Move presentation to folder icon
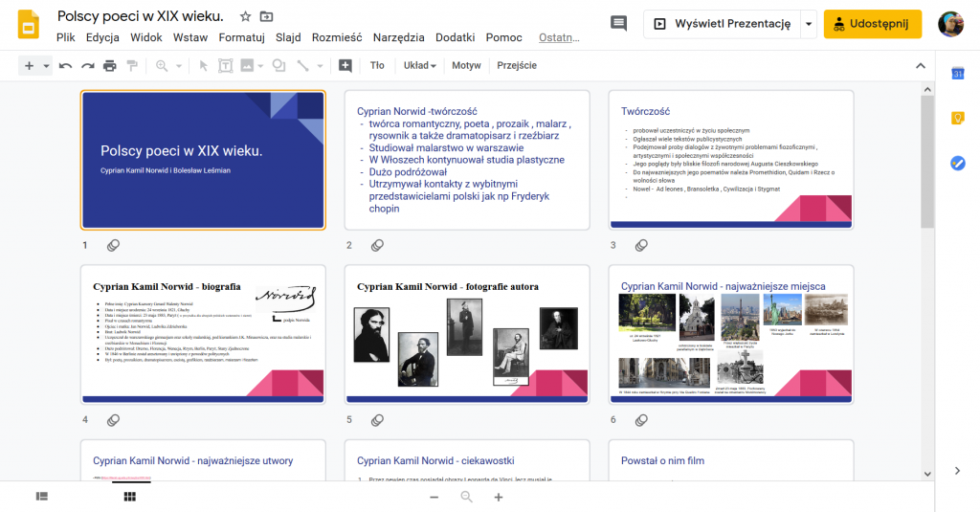This screenshot has width=980, height=512. [x=267, y=16]
